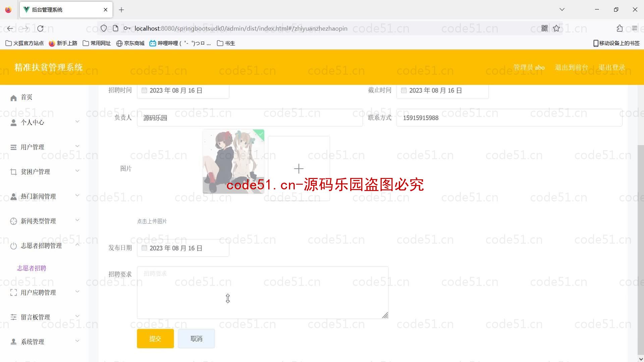644x362 pixels.
Task: Click the person icon beside 个人中心
Action: click(x=13, y=123)
